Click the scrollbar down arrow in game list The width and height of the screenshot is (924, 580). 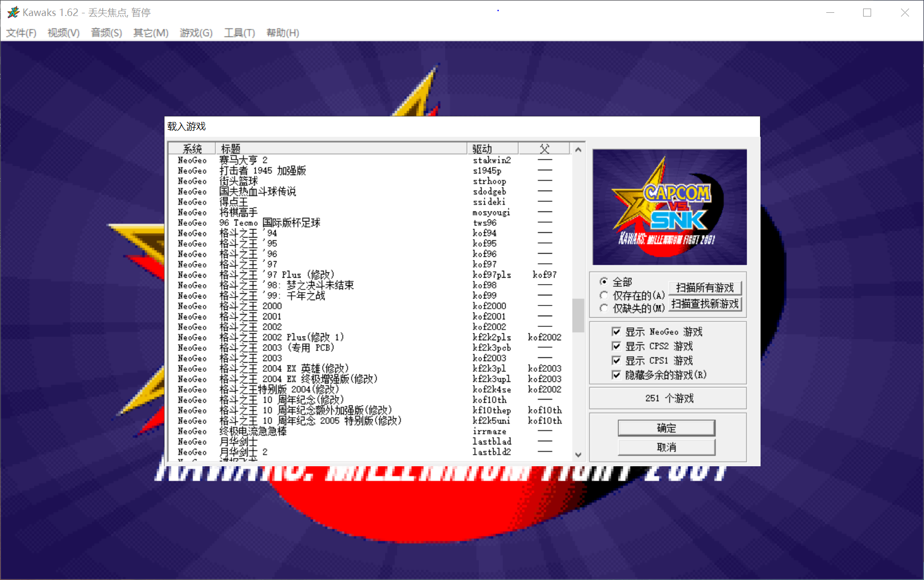[578, 454]
